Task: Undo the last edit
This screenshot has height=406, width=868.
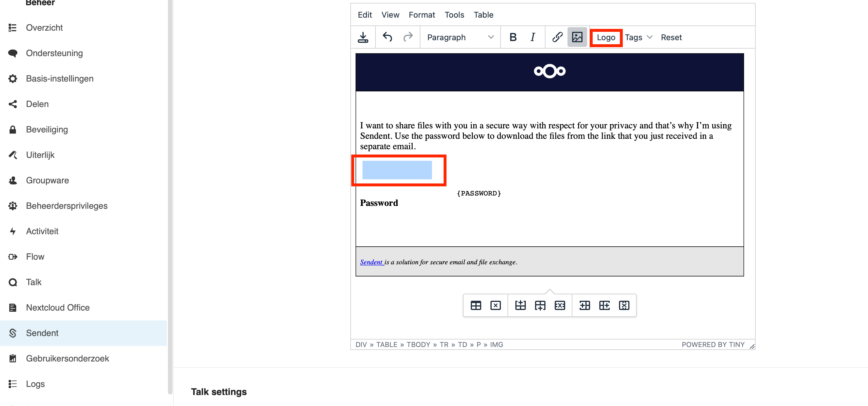Action: [x=387, y=37]
